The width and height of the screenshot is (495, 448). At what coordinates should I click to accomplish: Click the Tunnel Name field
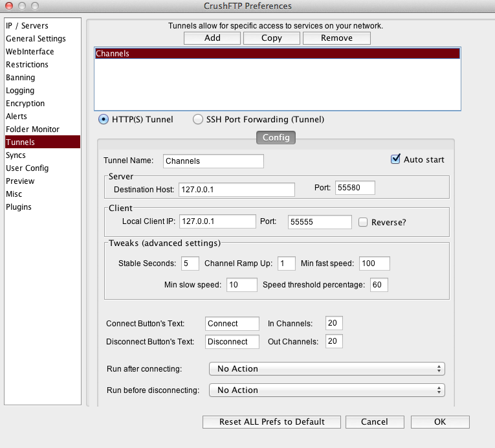(214, 161)
